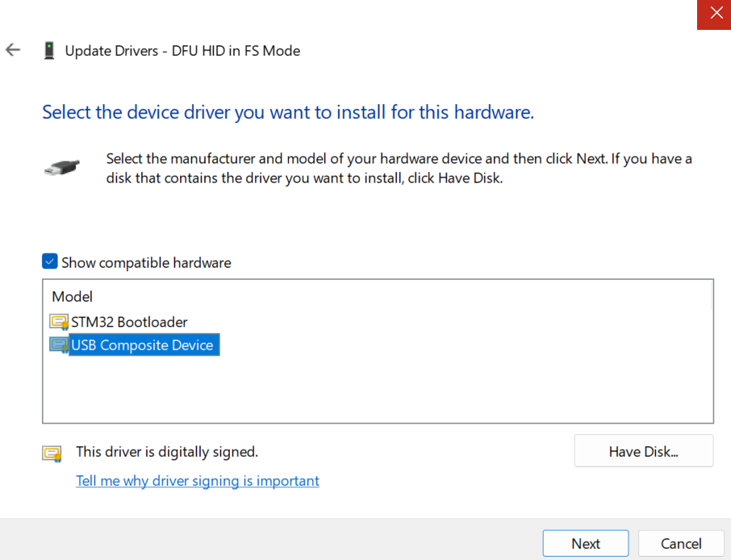731x560 pixels.
Task: Uncheck the Show compatible hardware checkbox
Action: click(50, 262)
